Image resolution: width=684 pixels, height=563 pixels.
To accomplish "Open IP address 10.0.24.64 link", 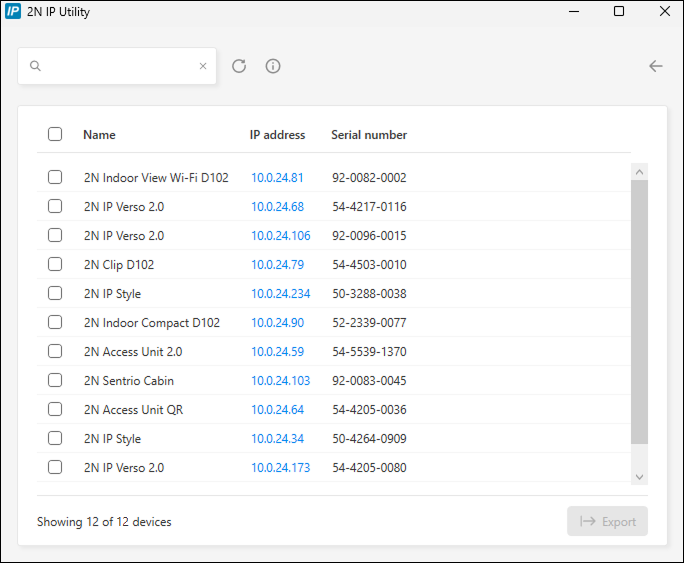I will 277,409.
